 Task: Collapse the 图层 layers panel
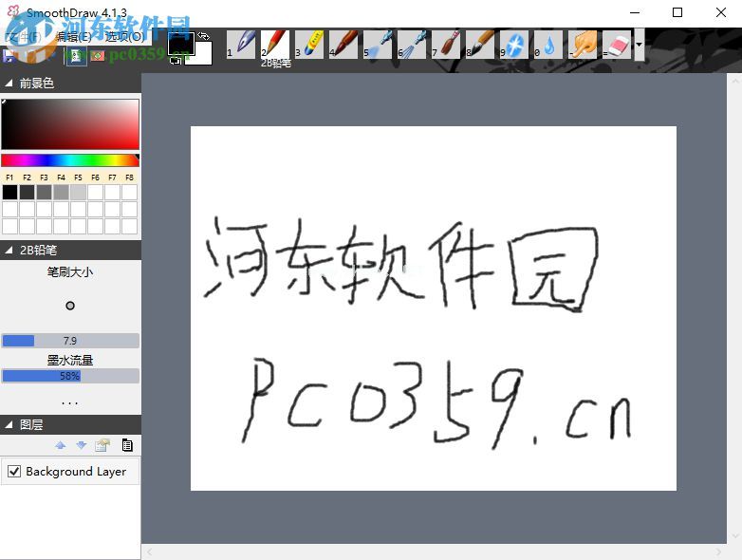9,424
